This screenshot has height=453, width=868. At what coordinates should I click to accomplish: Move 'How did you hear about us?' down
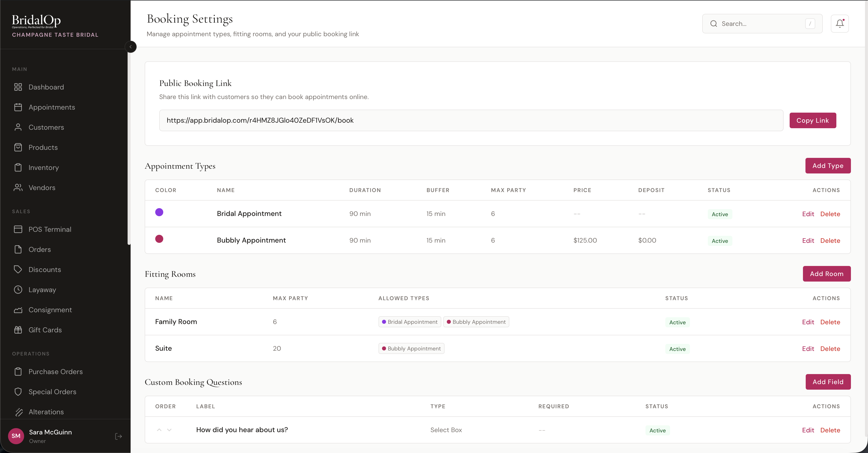coord(170,430)
